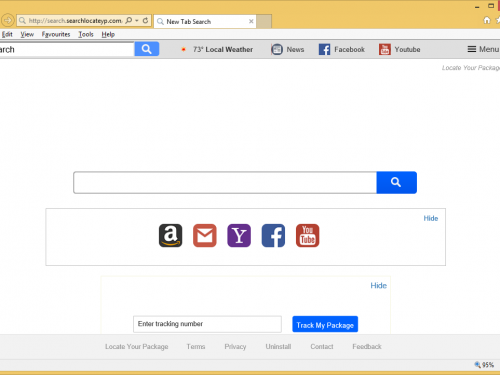
Task: Change the 95% zoom level
Action: pyautogui.click(x=484, y=365)
